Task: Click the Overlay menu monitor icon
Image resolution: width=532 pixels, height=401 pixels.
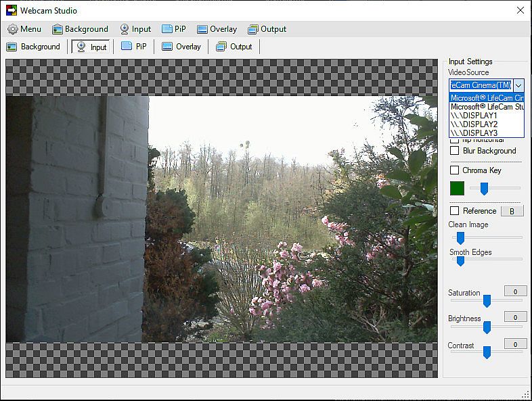Action: 202,30
